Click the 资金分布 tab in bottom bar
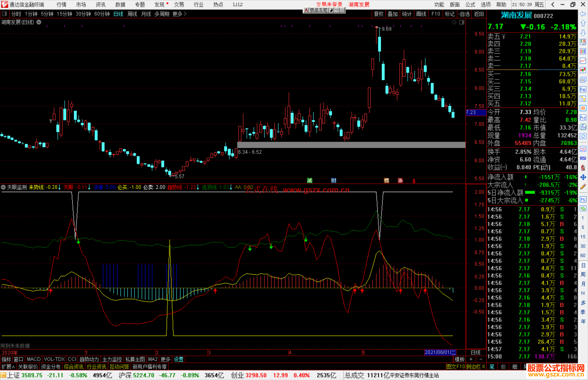 51,367
